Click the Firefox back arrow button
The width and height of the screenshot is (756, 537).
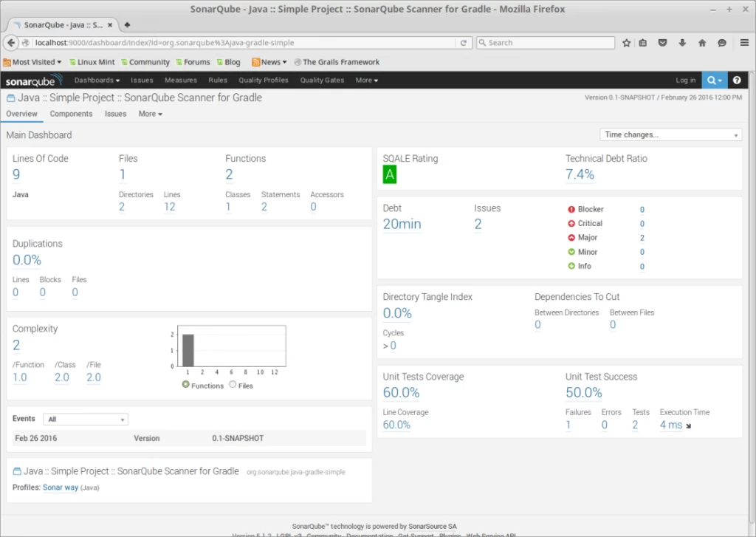[x=11, y=42]
